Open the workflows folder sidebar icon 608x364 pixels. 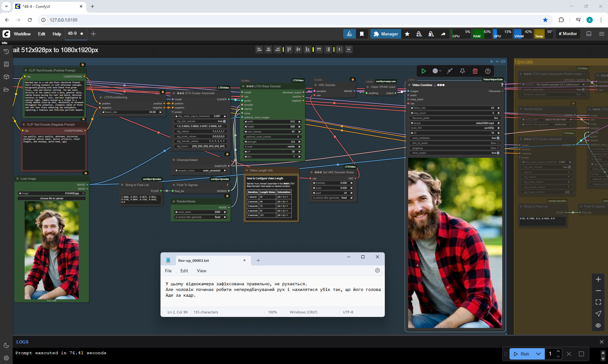6,89
